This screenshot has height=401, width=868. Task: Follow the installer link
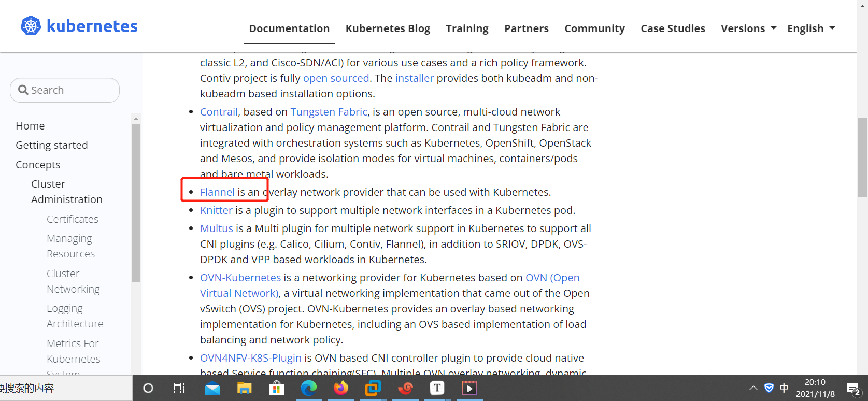(415, 78)
